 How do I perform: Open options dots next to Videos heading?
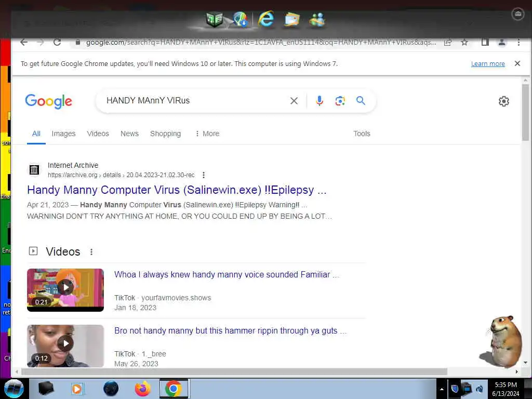click(x=91, y=252)
